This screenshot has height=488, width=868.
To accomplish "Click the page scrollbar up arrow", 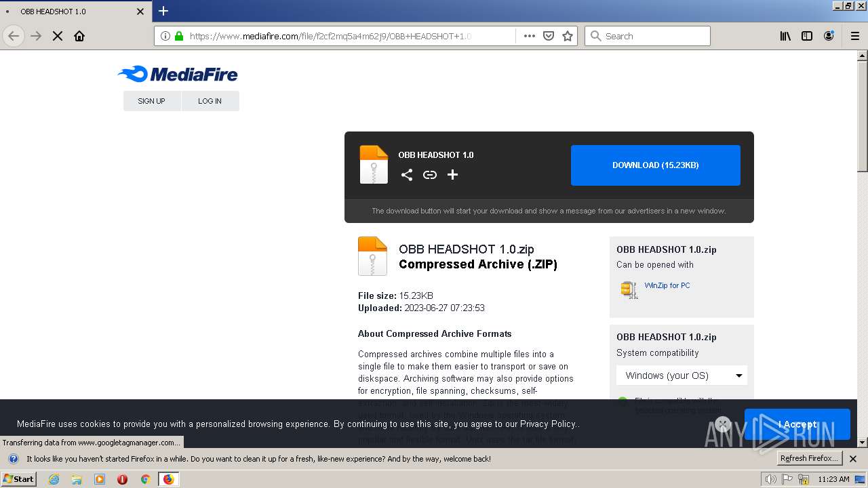I will pyautogui.click(x=862, y=56).
